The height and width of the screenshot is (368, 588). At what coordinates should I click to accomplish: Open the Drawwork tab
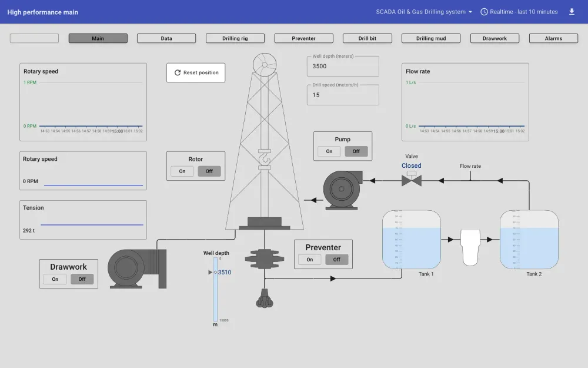tap(495, 38)
